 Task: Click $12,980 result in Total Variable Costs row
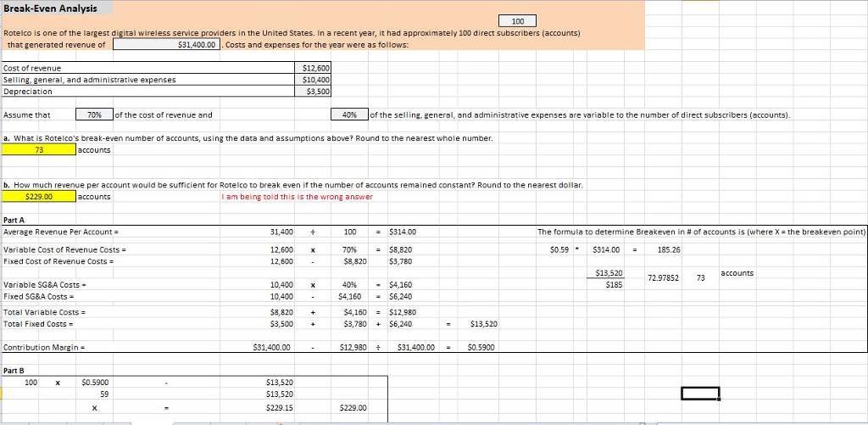(x=403, y=312)
